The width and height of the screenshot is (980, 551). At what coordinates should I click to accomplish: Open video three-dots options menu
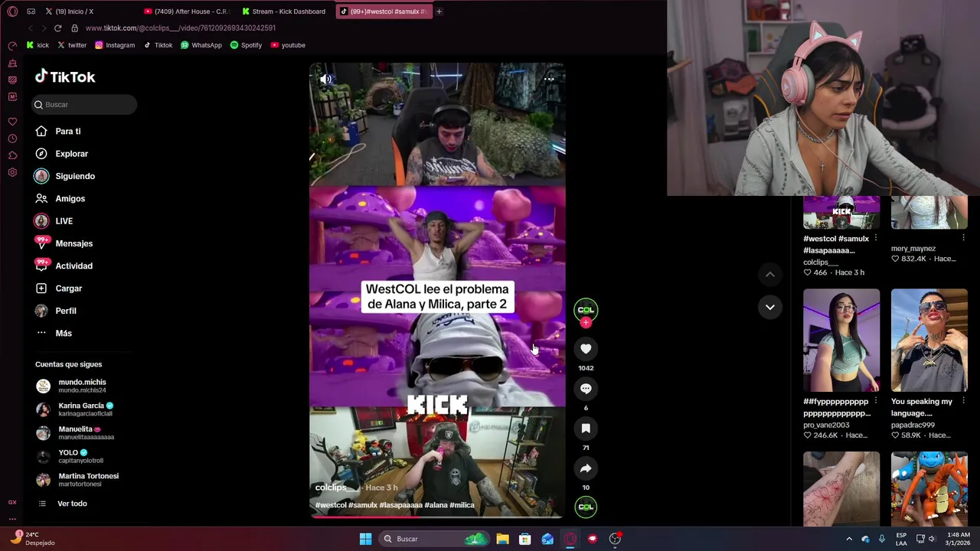point(549,79)
